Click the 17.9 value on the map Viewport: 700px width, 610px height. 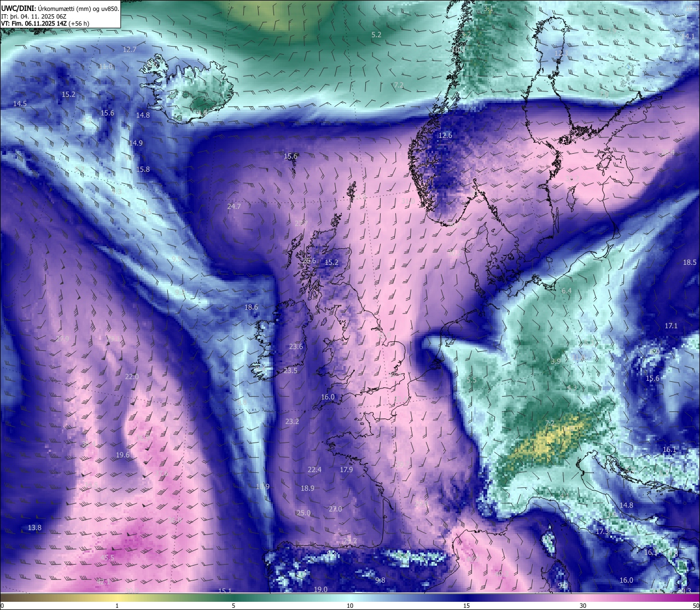[x=346, y=469]
